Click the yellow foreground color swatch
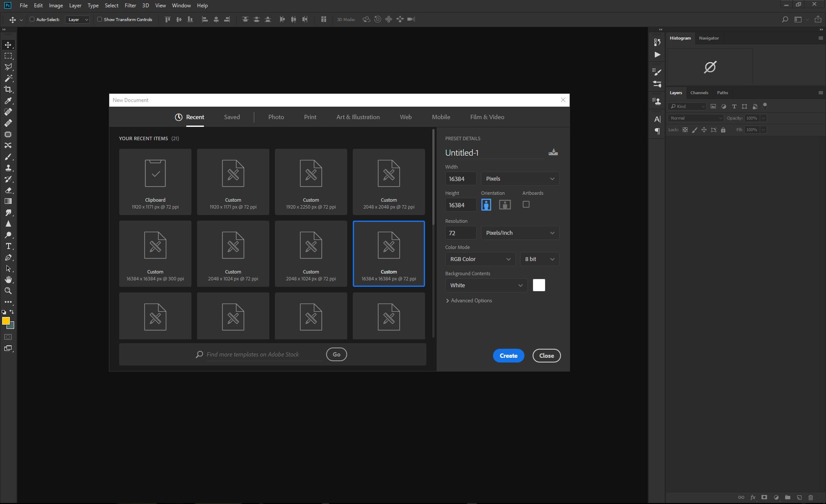The width and height of the screenshot is (826, 504). click(x=6, y=321)
